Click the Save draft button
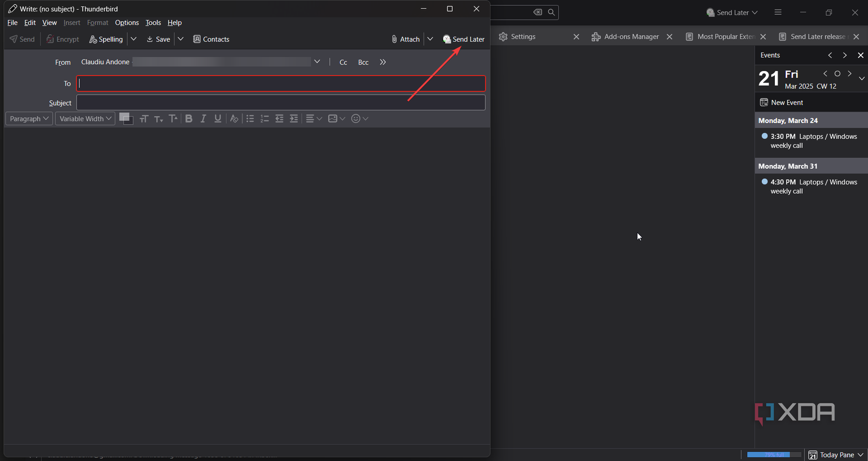Viewport: 868px width, 461px height. (158, 39)
